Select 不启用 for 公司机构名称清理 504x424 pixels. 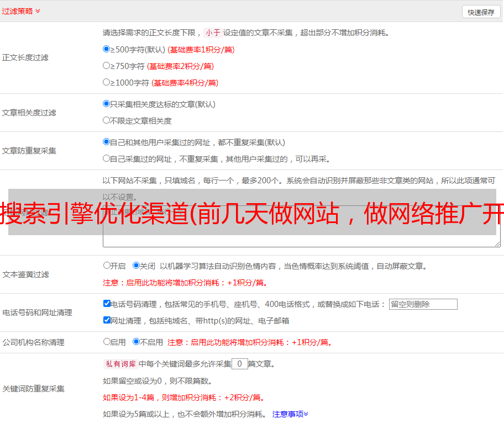[136, 342]
